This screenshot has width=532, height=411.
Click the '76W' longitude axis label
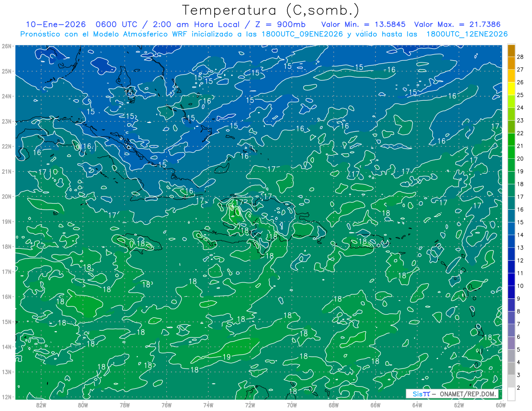pos(166,405)
